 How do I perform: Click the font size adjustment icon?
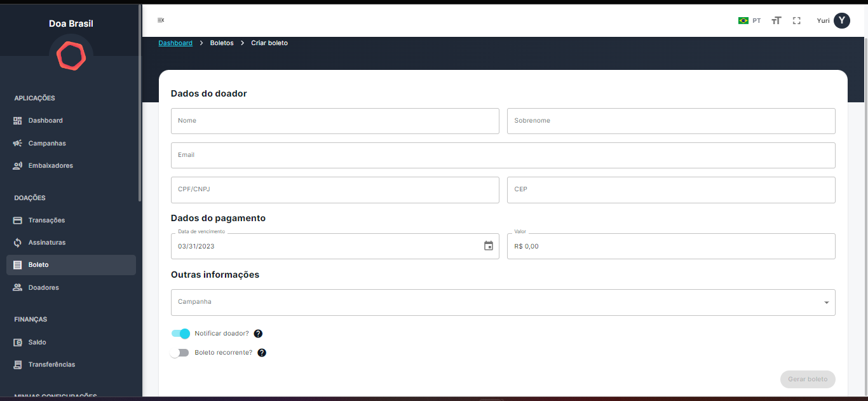tap(776, 21)
